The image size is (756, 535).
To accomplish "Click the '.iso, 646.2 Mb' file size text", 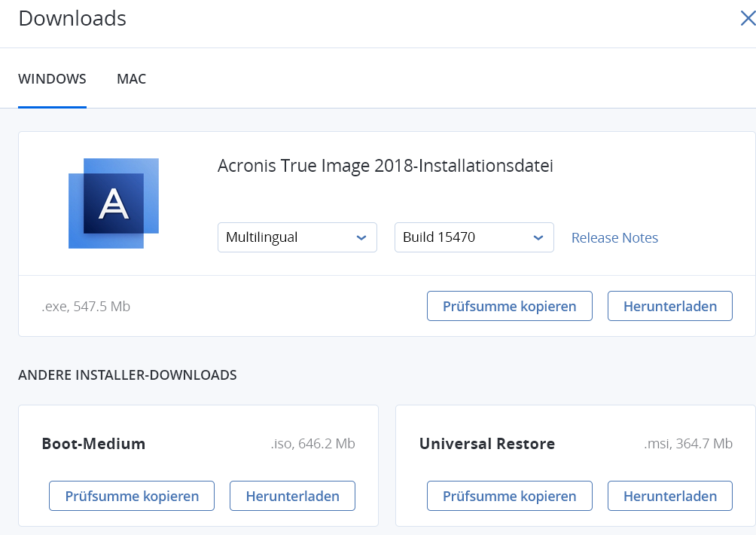I will 313,443.
